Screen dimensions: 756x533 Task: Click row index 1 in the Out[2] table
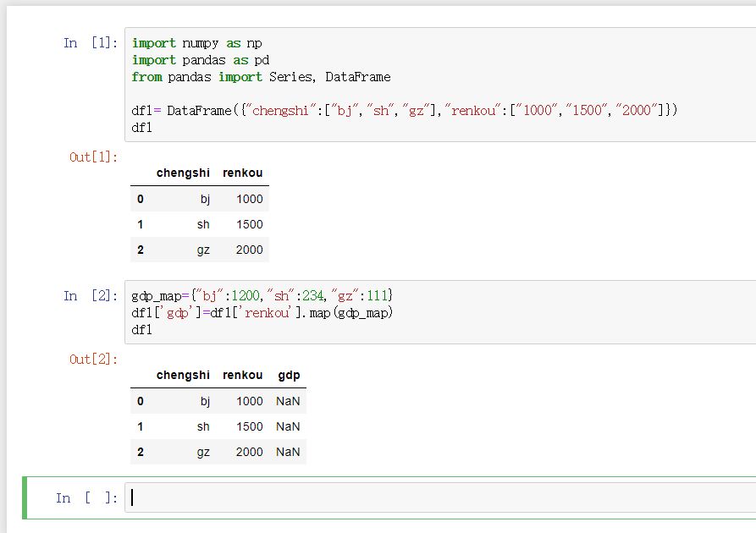click(141, 426)
